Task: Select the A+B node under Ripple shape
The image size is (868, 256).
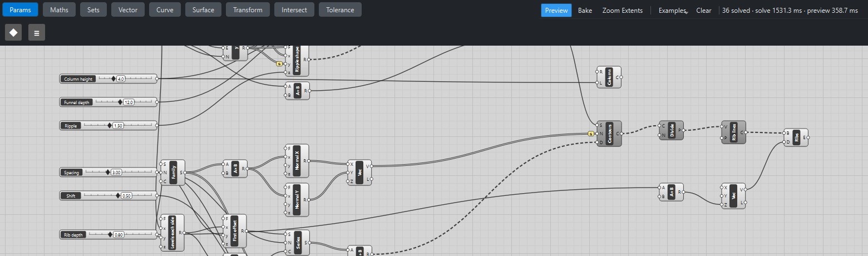Action: pos(298,91)
